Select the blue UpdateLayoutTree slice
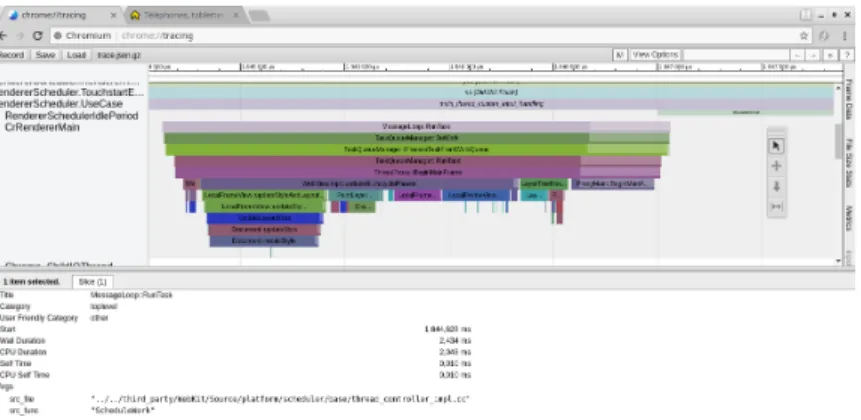This screenshot has width=861, height=420. tap(265, 218)
